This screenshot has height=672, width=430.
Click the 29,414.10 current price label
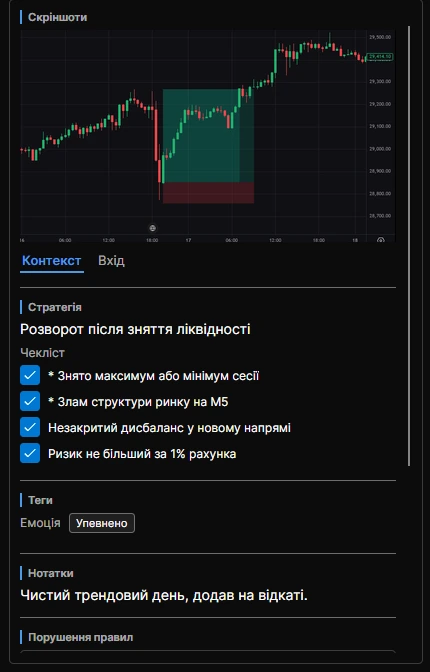[380, 56]
